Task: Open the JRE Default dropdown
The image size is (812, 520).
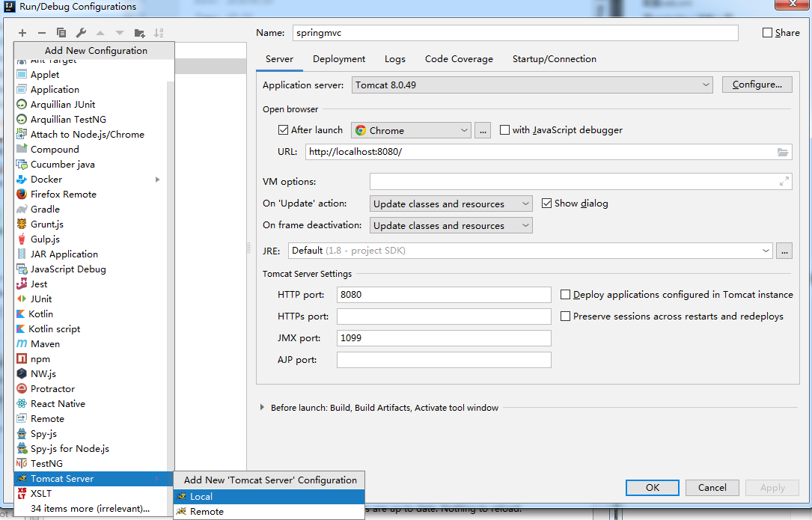Action: pos(531,251)
